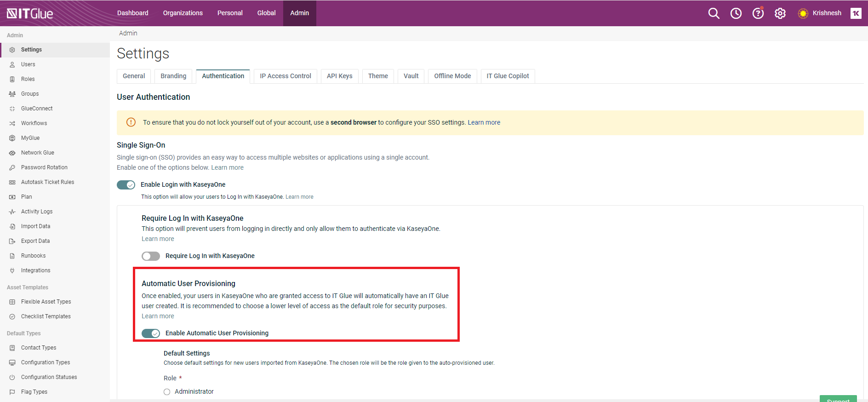Click the Roles icon in sidebar
Image resolution: width=868 pixels, height=402 pixels.
(12, 79)
